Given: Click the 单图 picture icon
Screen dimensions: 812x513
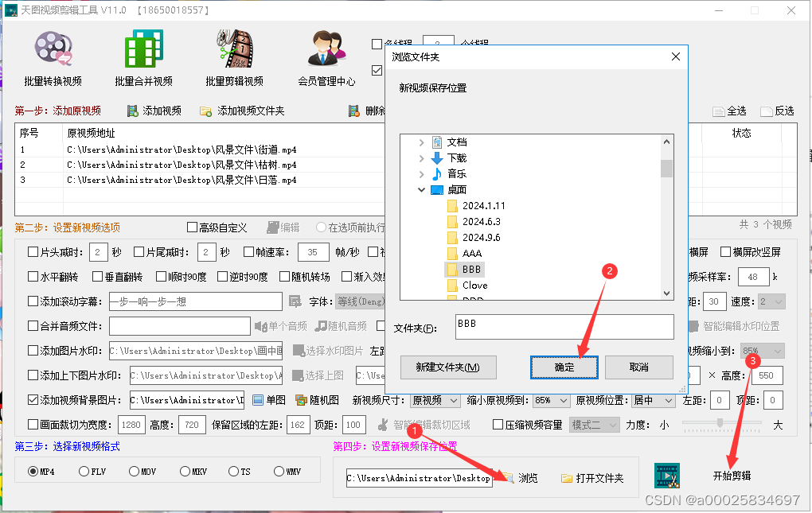Looking at the screenshot, I should coord(258,400).
